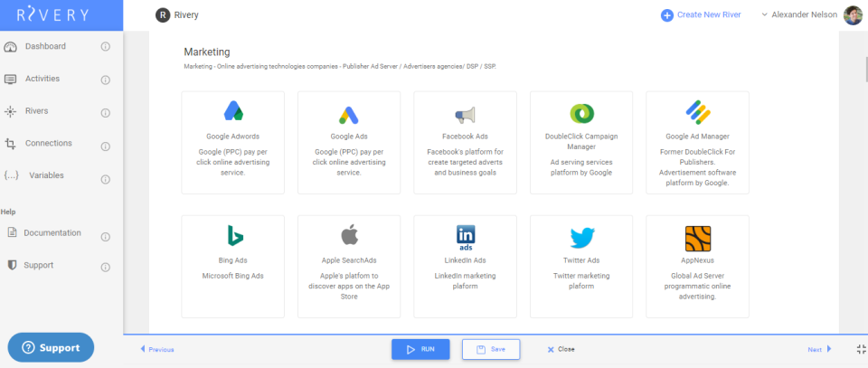
Task: Go to Next step
Action: 820,349
